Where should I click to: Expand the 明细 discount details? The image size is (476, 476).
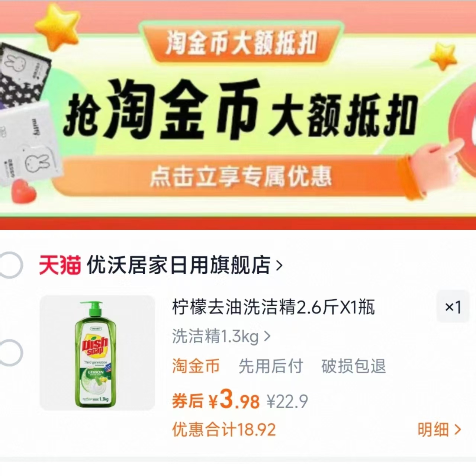pos(439,430)
